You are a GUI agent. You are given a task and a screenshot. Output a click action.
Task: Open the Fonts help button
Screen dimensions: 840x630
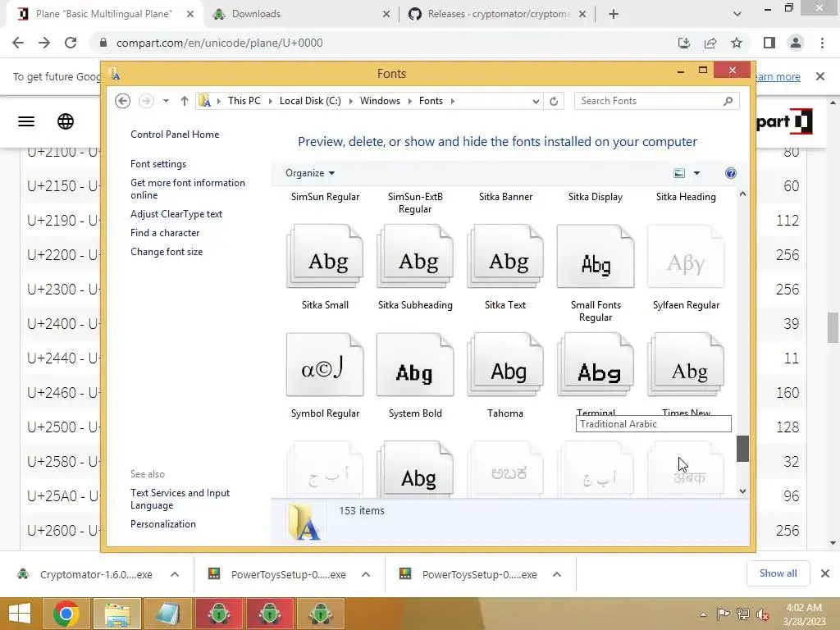(731, 173)
